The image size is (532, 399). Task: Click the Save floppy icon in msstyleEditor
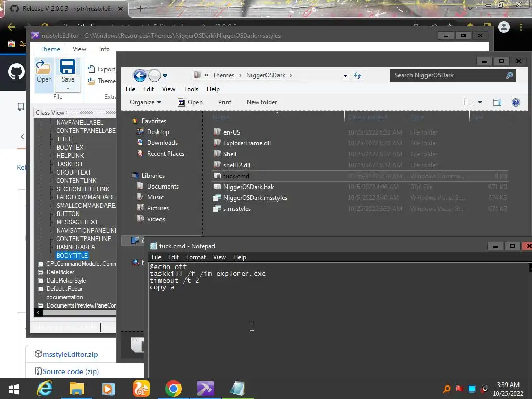point(68,66)
